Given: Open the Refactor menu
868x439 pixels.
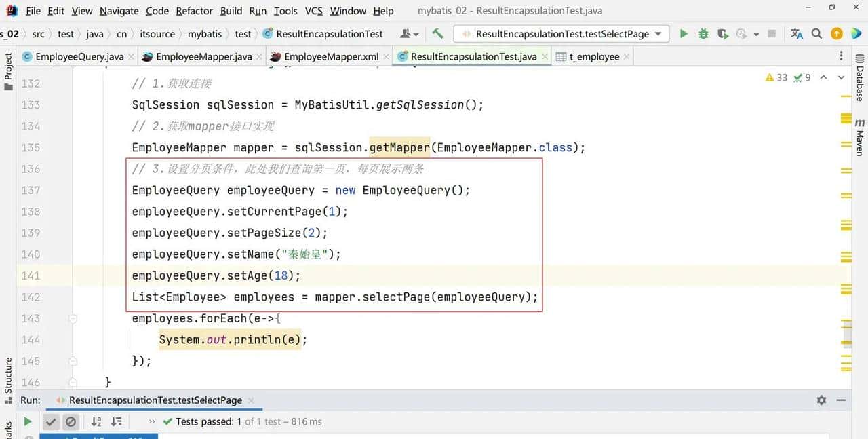Looking at the screenshot, I should pos(194,11).
